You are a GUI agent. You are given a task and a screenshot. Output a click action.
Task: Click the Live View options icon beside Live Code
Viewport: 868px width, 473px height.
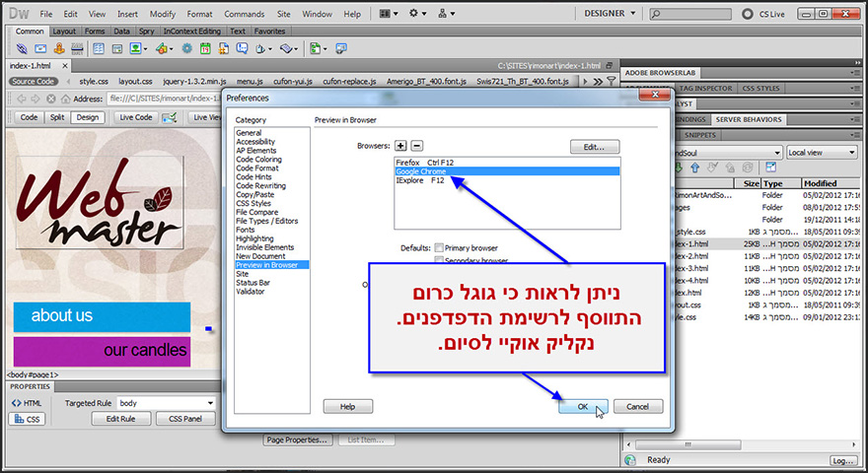(x=170, y=117)
